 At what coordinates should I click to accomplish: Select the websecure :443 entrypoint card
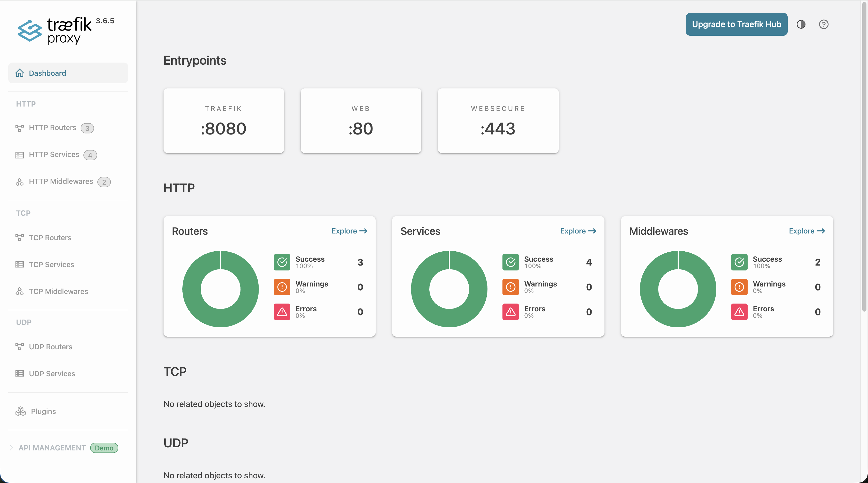[x=498, y=121]
